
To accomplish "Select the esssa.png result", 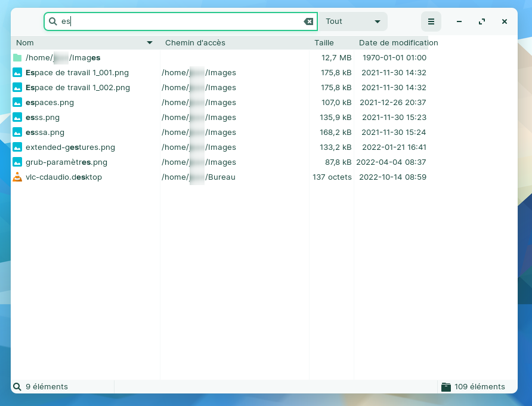I will point(45,132).
